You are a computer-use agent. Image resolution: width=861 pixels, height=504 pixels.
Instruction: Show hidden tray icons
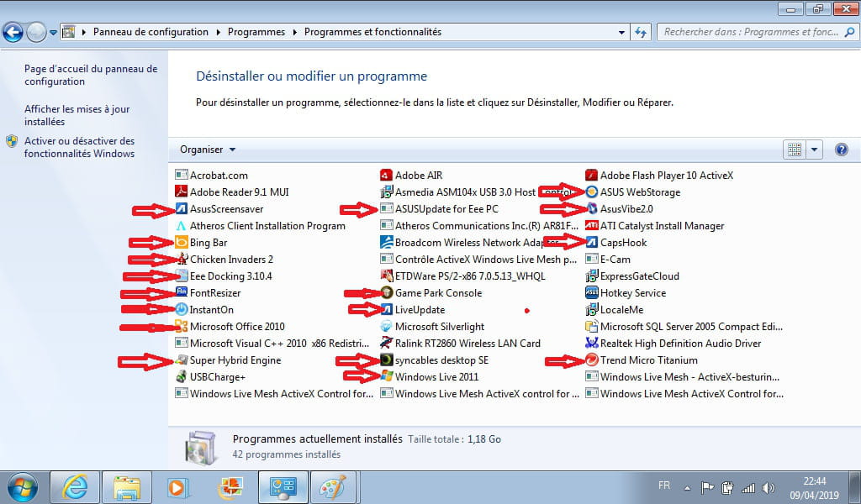(687, 487)
